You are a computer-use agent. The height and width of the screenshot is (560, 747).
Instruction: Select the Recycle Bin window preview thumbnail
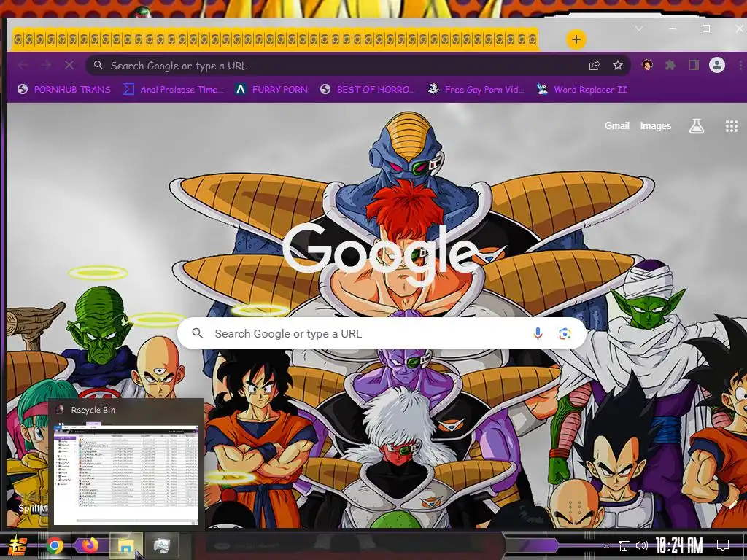point(126,474)
